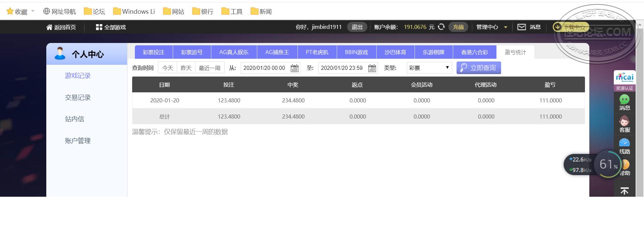Click the 61% speed monitor widget
This screenshot has width=644, height=234.
click(x=608, y=165)
